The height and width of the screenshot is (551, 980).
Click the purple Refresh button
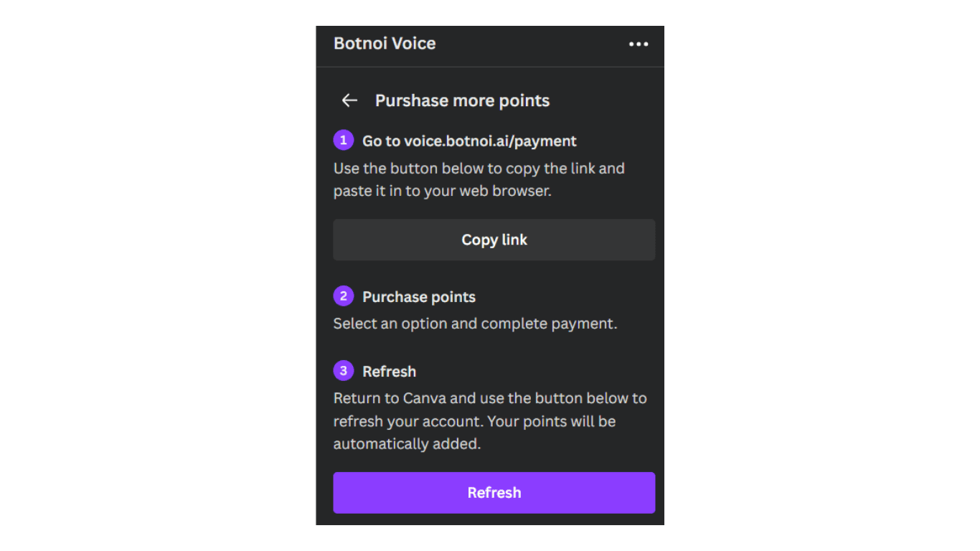[x=494, y=493]
